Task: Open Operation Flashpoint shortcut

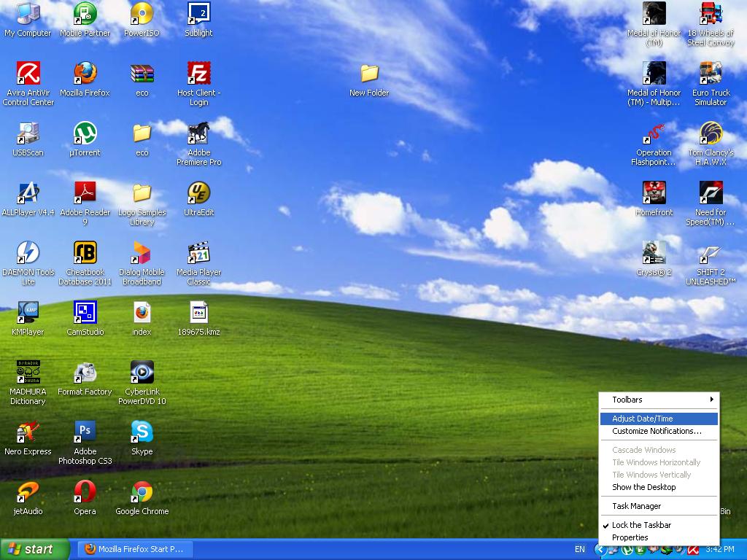Action: coord(654,144)
